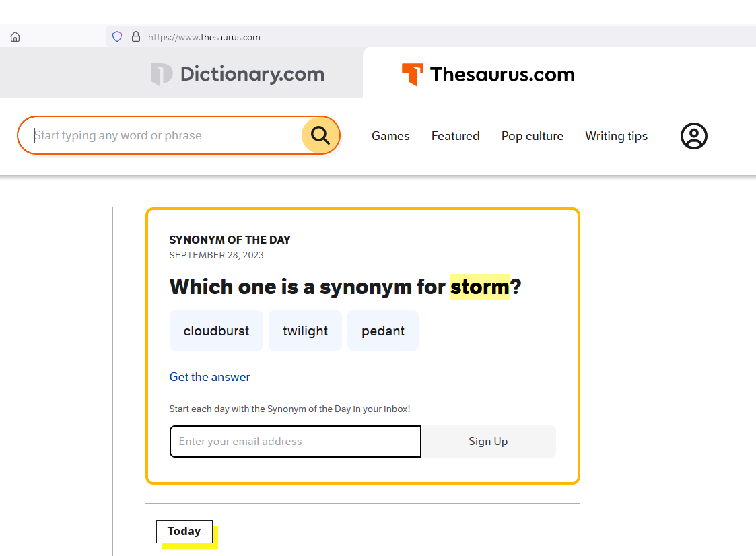Open the Games menu item
756x556 pixels.
click(390, 136)
